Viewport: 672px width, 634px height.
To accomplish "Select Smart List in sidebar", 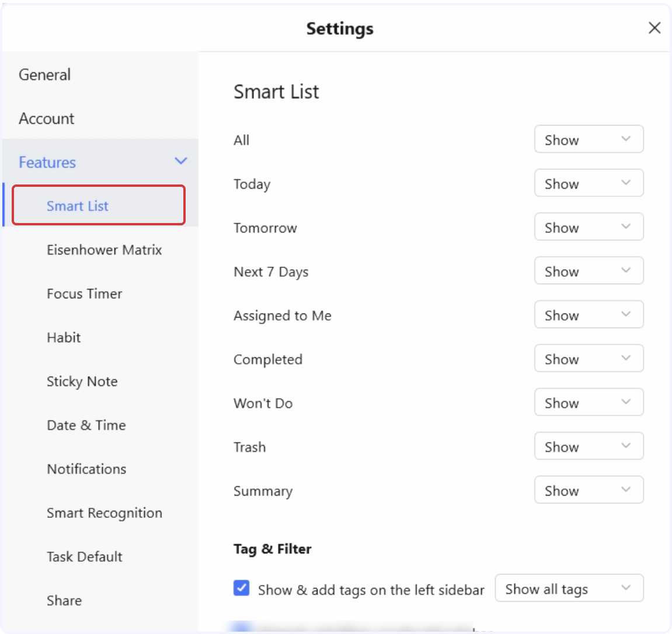I will (77, 205).
